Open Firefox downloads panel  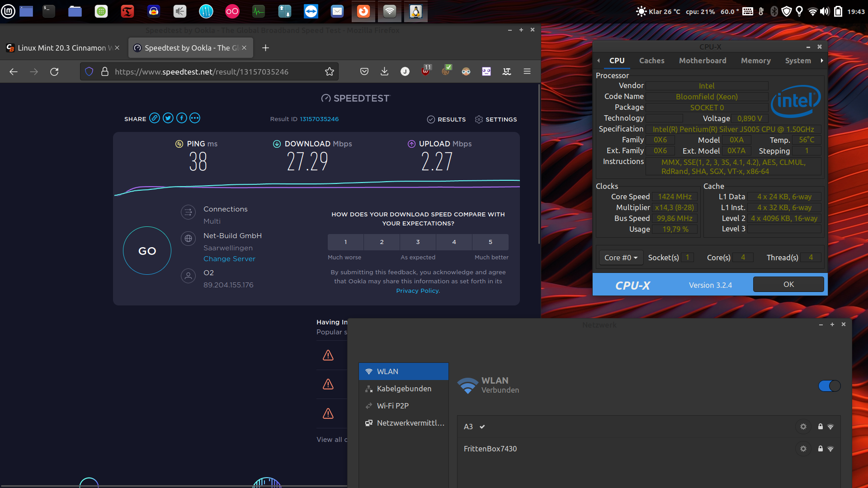pos(385,71)
